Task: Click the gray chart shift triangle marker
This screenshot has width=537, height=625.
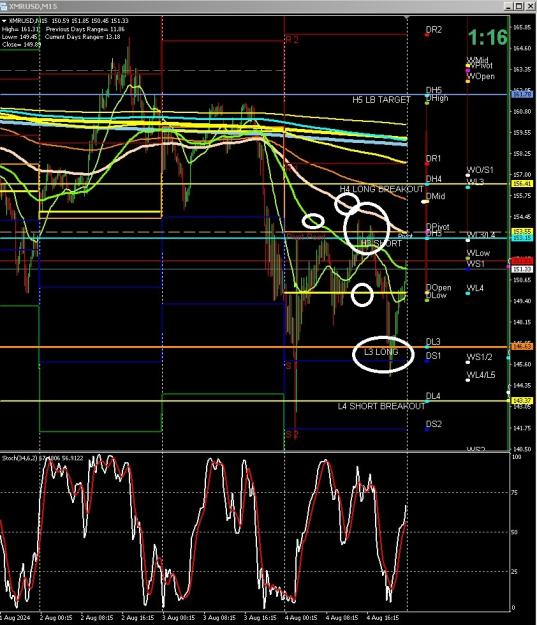Action: (407, 18)
